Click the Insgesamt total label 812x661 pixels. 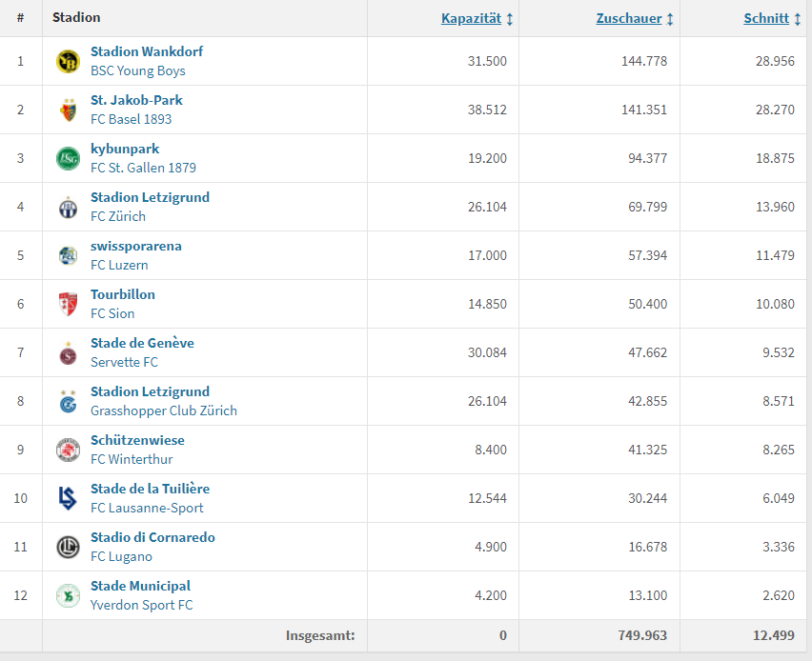[x=320, y=635]
